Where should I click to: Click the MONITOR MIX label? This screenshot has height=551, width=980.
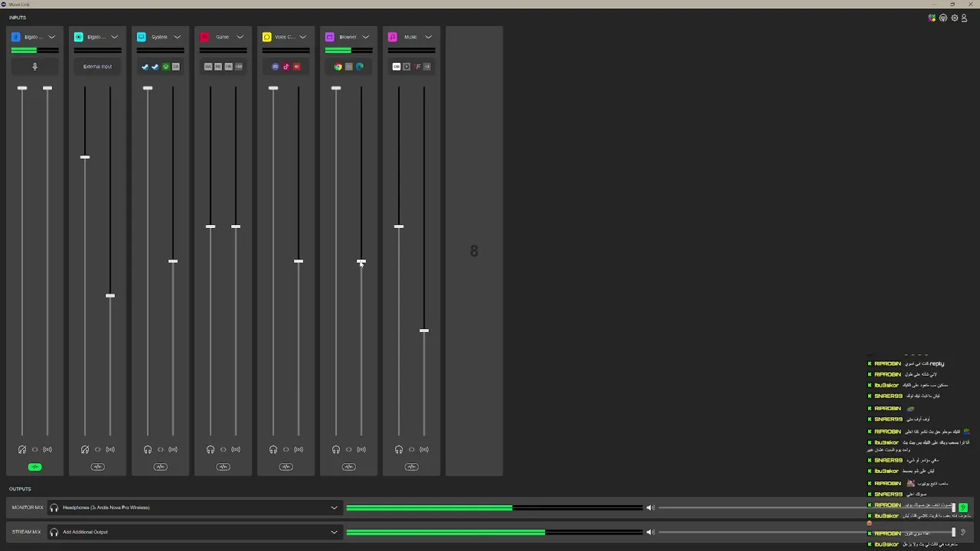pyautogui.click(x=28, y=507)
